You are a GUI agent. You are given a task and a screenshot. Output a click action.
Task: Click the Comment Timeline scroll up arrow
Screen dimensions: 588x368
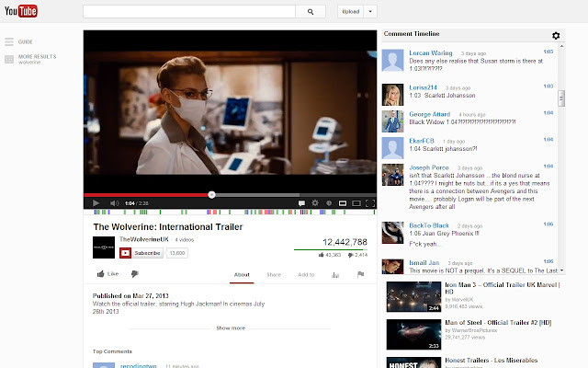click(561, 46)
